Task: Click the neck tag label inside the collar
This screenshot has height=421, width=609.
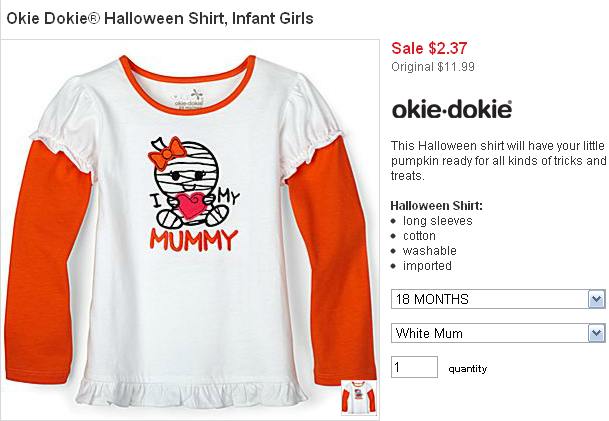Action: [x=189, y=100]
